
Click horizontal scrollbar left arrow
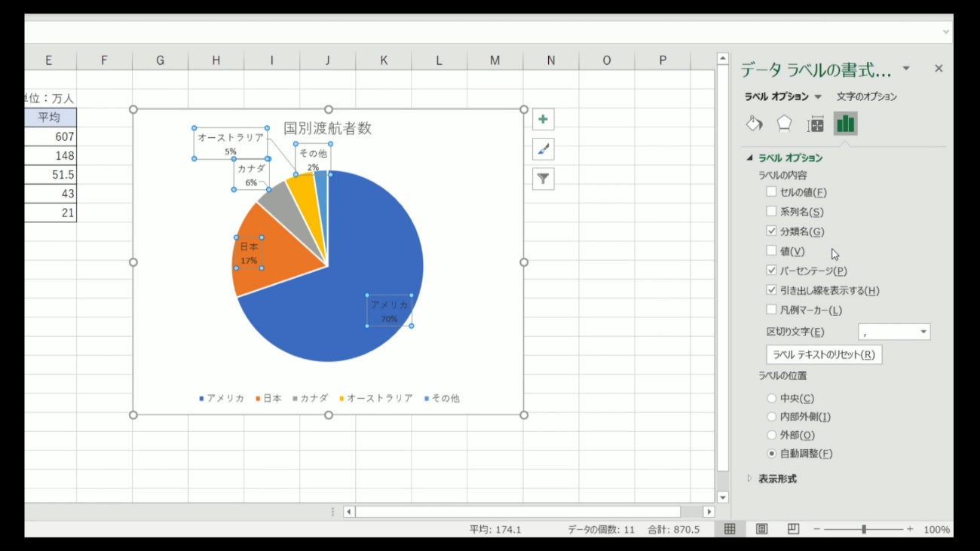[x=349, y=512]
